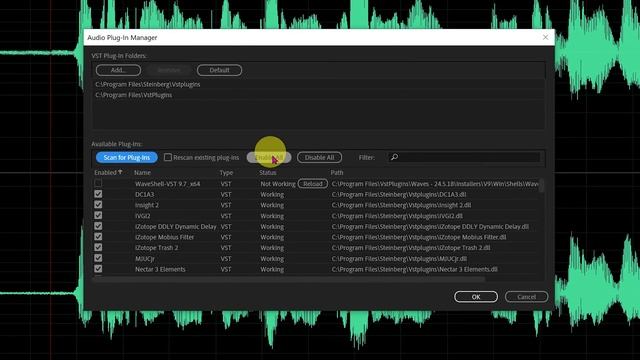Screen dimensions: 640x360
Task: Click the Insight 2.dll path cell
Action: coord(401,205)
